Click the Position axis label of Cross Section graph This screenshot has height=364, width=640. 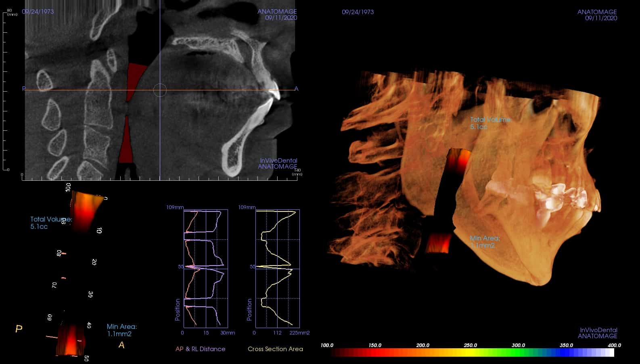[x=249, y=310]
